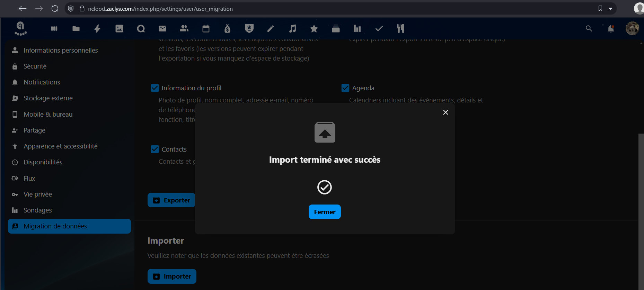Open the Calendar app icon

tap(206, 29)
